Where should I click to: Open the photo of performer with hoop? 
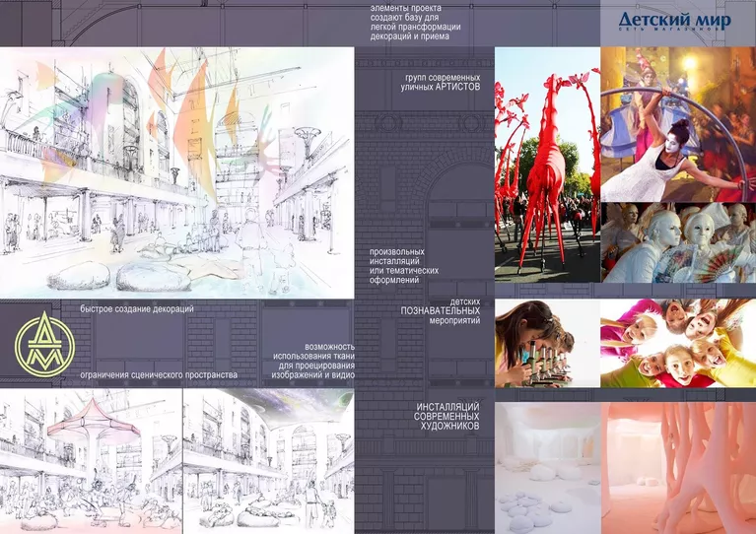click(678, 124)
